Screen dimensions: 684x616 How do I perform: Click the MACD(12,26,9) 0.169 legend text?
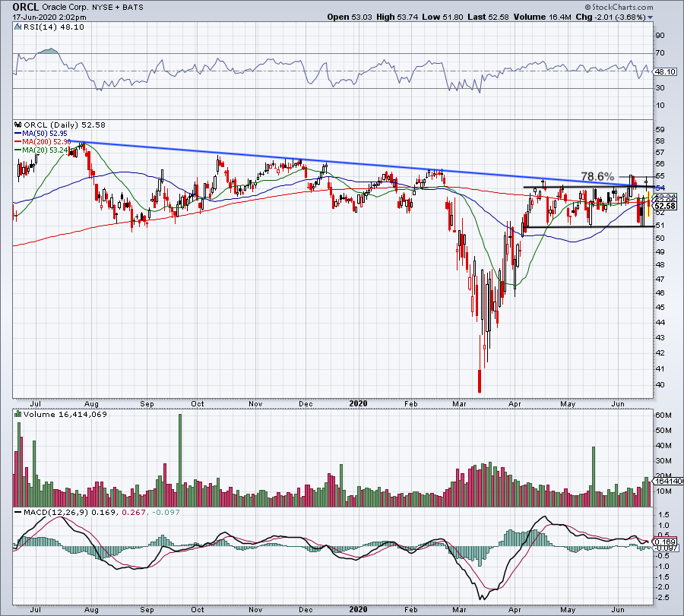(x=70, y=512)
